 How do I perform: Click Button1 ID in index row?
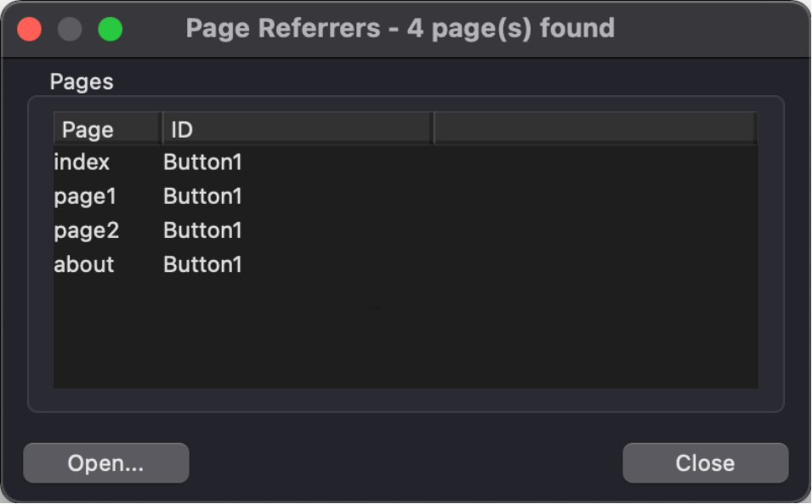coord(202,162)
